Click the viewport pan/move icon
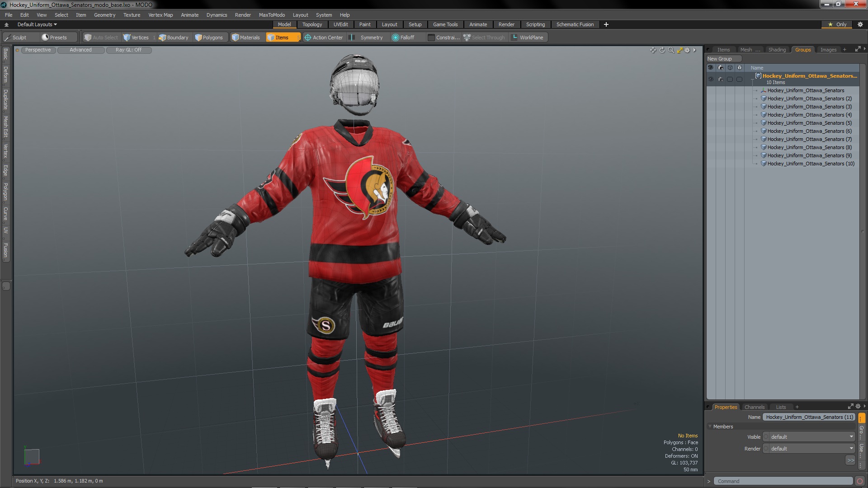Viewport: 868px width, 488px height. (653, 50)
